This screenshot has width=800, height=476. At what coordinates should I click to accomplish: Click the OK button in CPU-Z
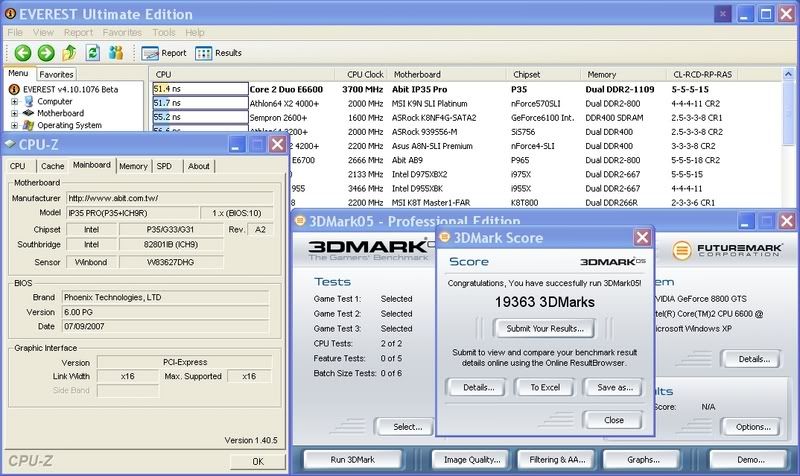pyautogui.click(x=258, y=461)
